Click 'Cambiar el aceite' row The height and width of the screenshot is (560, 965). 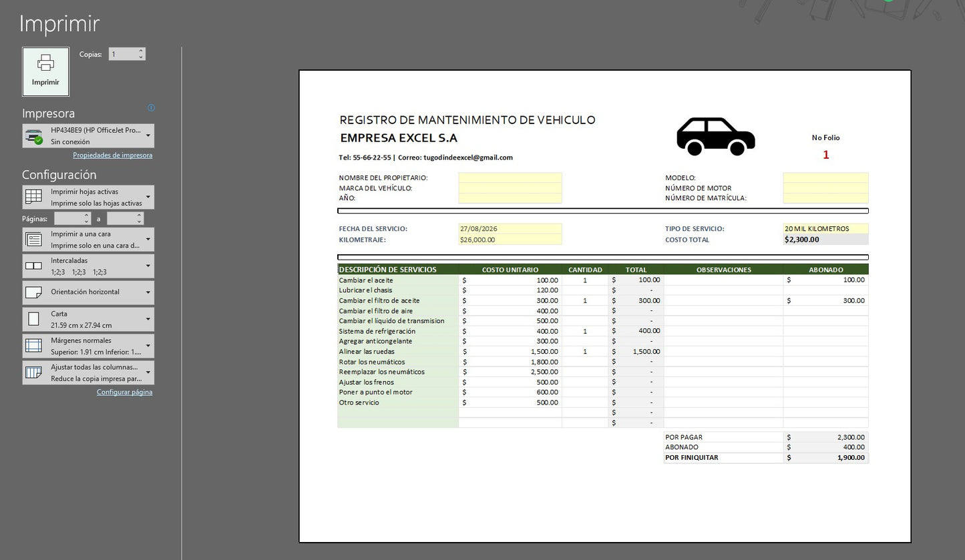pos(366,280)
